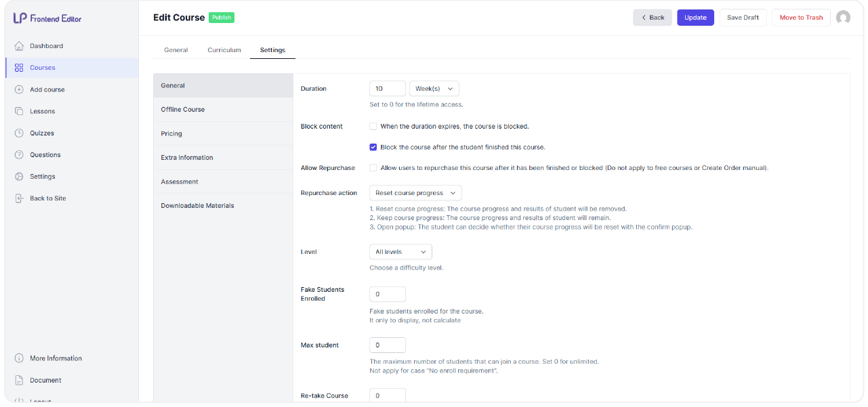Enable blocking when the duration expires
This screenshot has width=868, height=407.
click(373, 126)
